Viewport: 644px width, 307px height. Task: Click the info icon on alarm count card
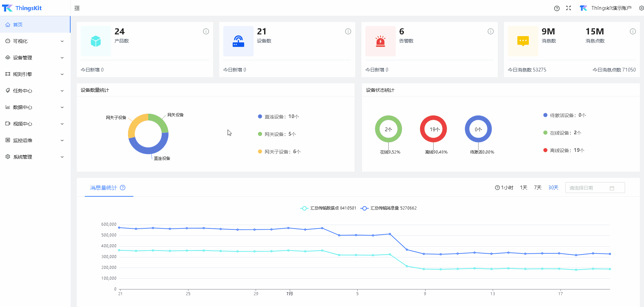pos(490,31)
